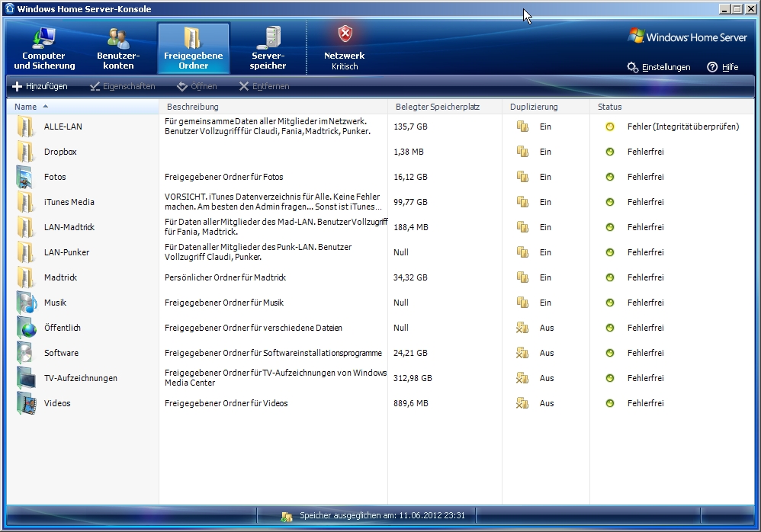Click Ein duplication text for Madtrick
The width and height of the screenshot is (761, 532).
pyautogui.click(x=545, y=277)
